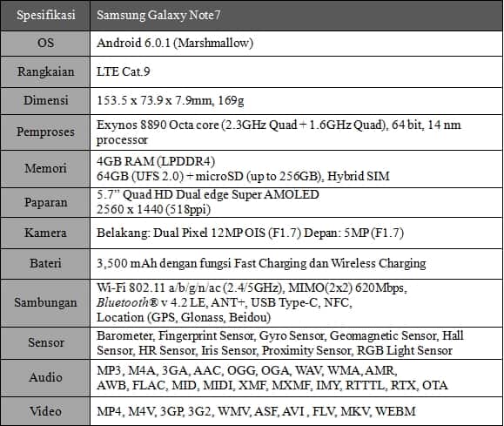Select the 2560 x 1440 (518ppi) text
The height and width of the screenshot is (426, 504).
coord(154,209)
